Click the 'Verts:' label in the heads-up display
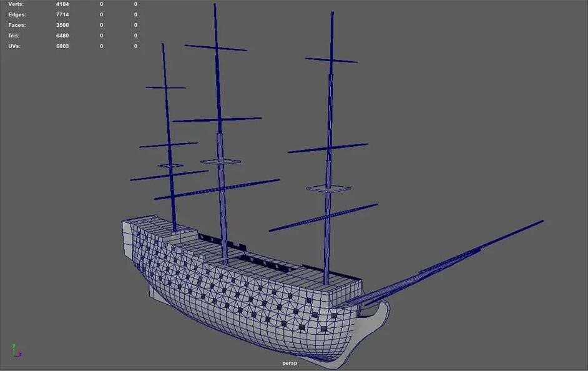This screenshot has height=371, width=588. (16, 4)
